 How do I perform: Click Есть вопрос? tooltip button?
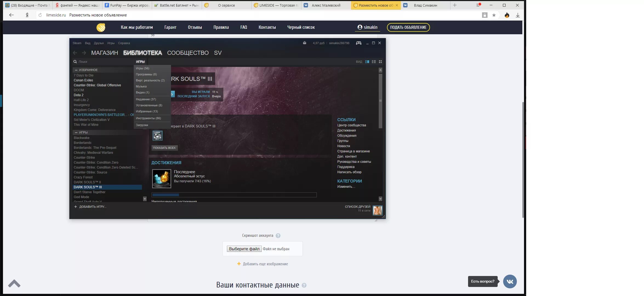(483, 281)
